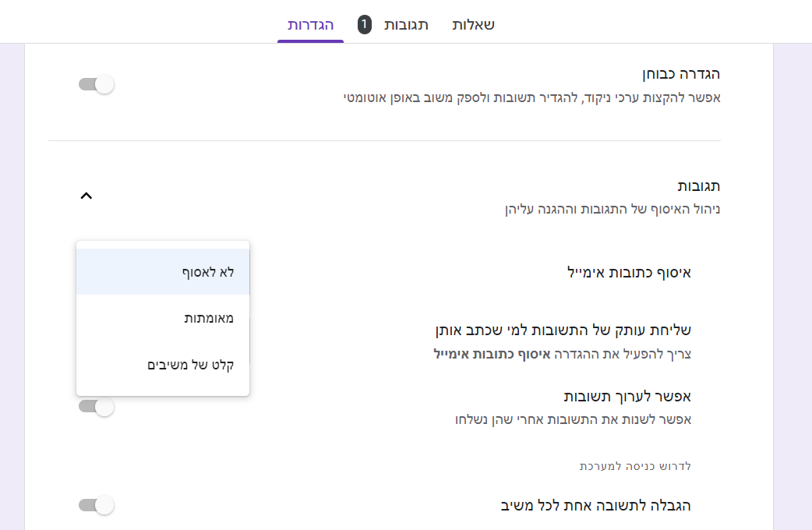Click the הגבלה לתשובה אחת לכל משיב label
The image size is (812, 530).
tap(595, 505)
